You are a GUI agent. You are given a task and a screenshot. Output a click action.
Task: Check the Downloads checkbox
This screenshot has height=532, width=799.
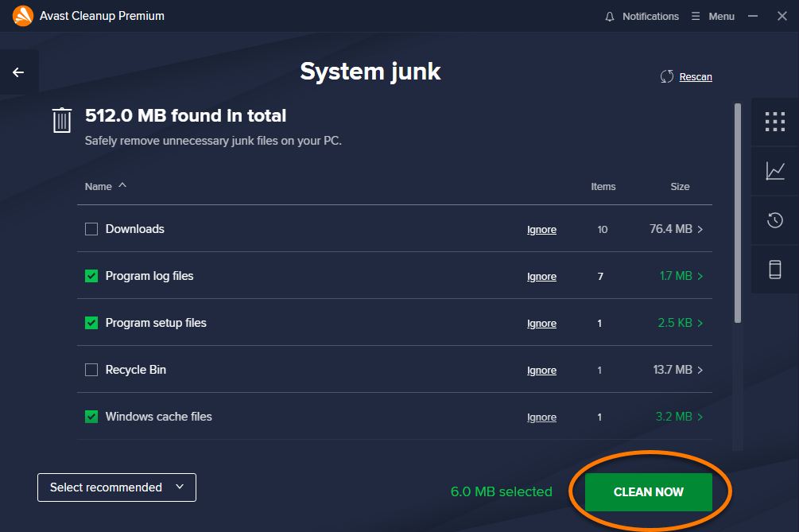click(91, 229)
